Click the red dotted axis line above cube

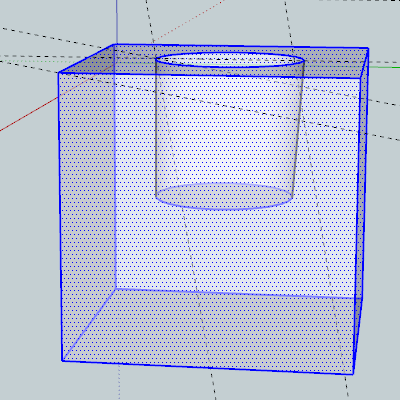pos(188,21)
